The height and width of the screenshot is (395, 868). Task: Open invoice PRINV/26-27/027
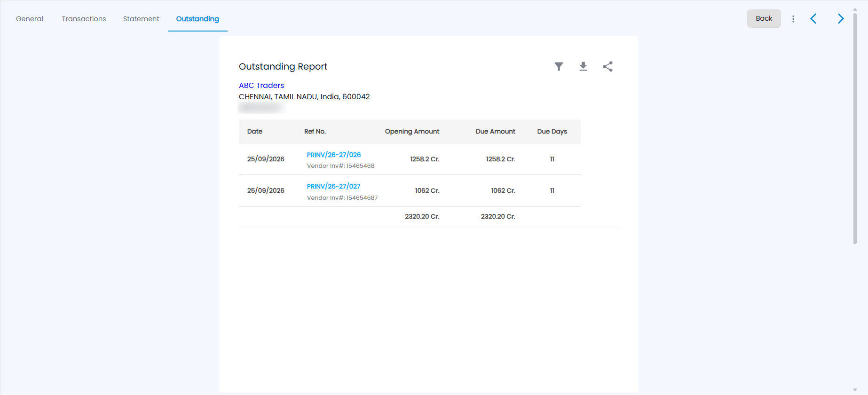[x=334, y=186]
